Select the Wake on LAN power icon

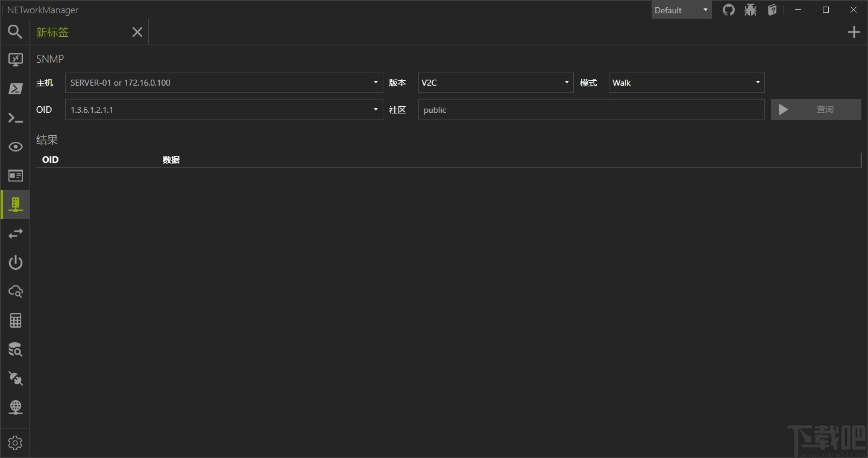tap(15, 262)
